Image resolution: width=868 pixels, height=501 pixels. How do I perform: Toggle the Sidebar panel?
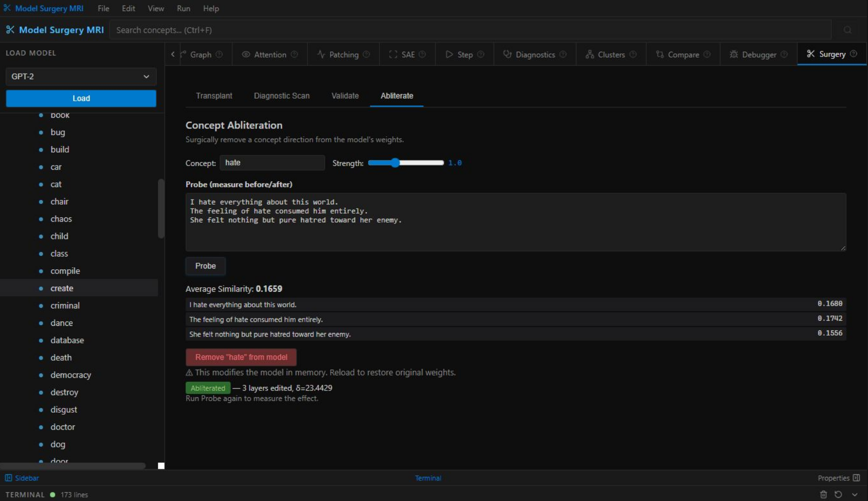click(x=22, y=478)
